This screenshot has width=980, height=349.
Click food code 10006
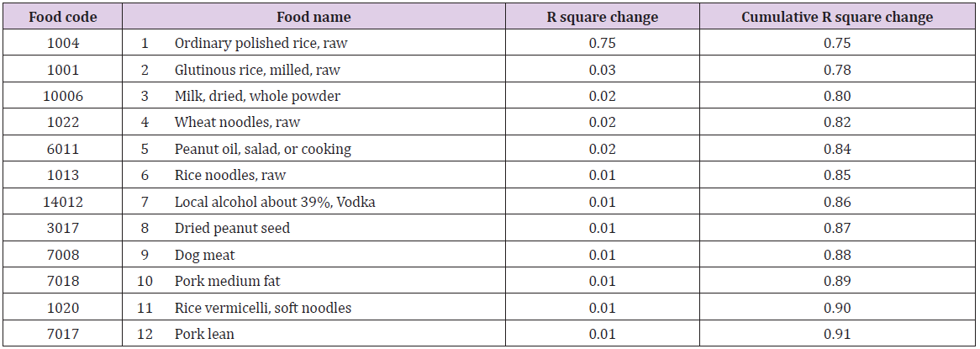pyautogui.click(x=63, y=96)
